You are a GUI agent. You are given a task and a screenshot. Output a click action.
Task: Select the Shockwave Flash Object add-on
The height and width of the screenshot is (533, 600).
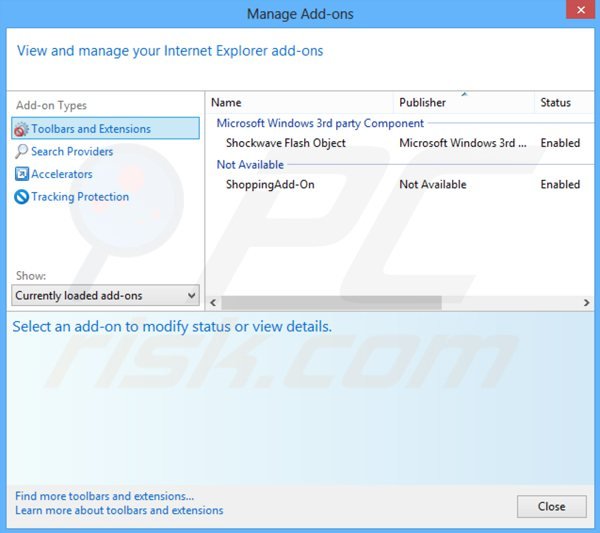(285, 143)
